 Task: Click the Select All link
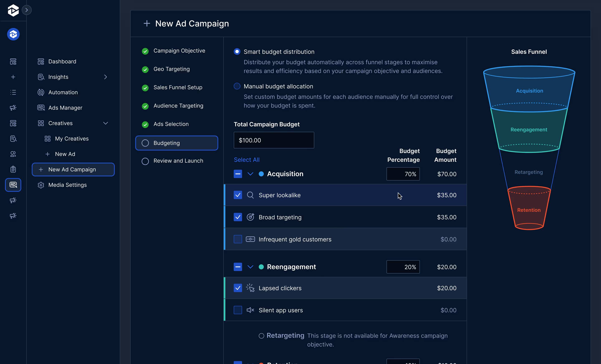(x=247, y=159)
